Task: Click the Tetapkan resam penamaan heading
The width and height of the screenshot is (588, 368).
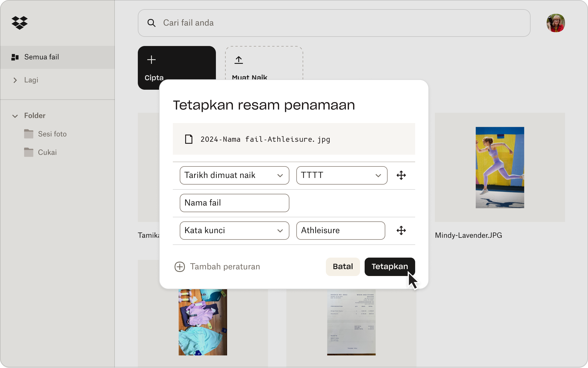Action: (x=264, y=105)
